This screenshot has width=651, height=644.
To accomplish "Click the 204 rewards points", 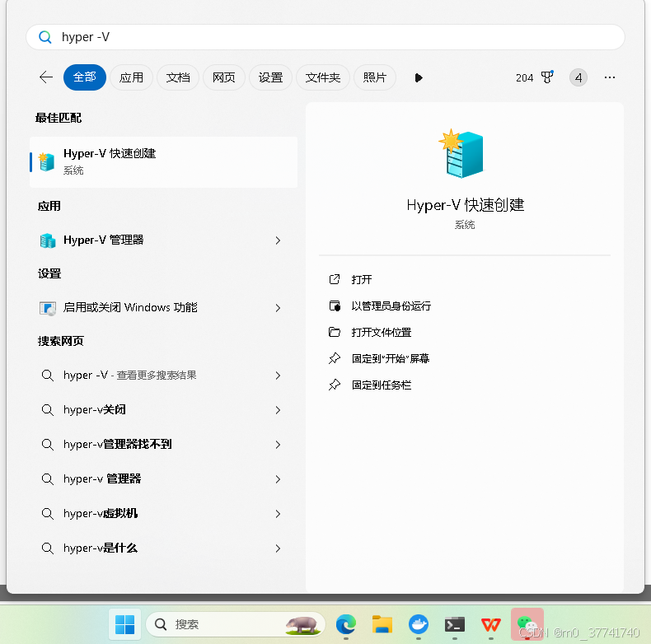I will 524,78.
